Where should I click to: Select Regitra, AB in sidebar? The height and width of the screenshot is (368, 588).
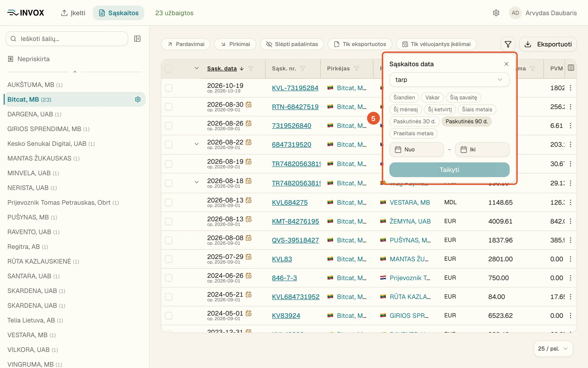click(28, 247)
